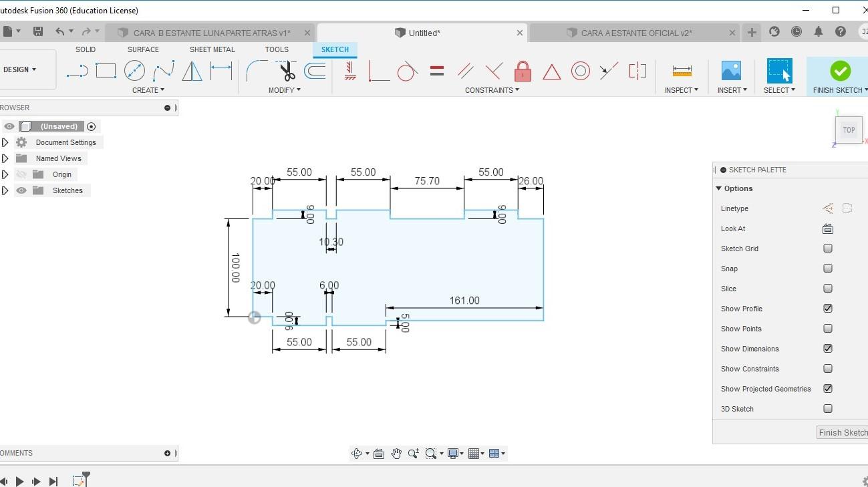868x487 pixels.
Task: Select the Fillet tool in Modify
Action: [257, 71]
